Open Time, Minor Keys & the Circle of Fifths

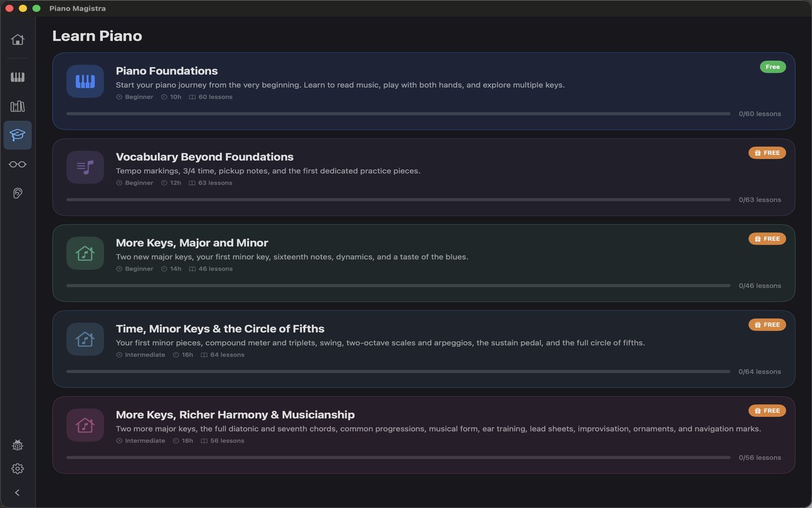pos(220,329)
